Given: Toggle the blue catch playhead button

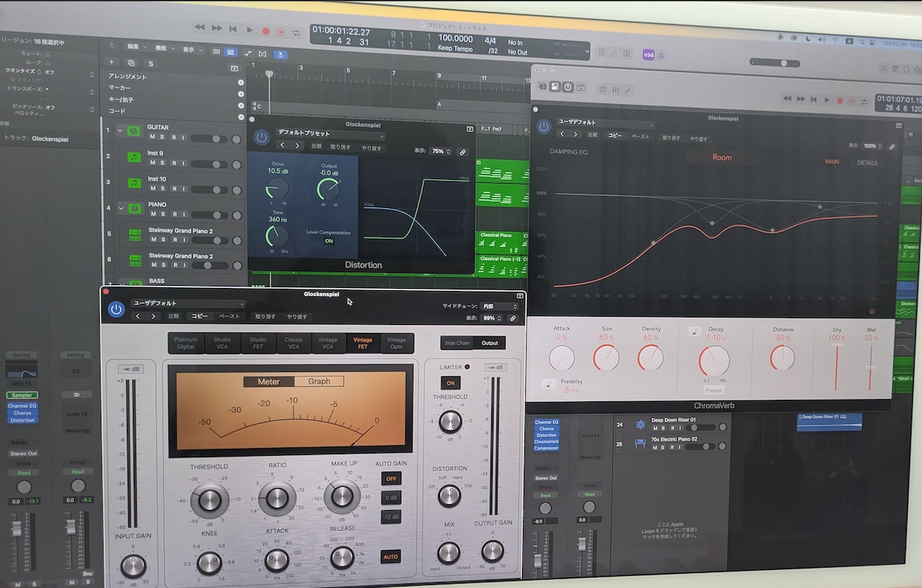Looking at the screenshot, I should 280,54.
